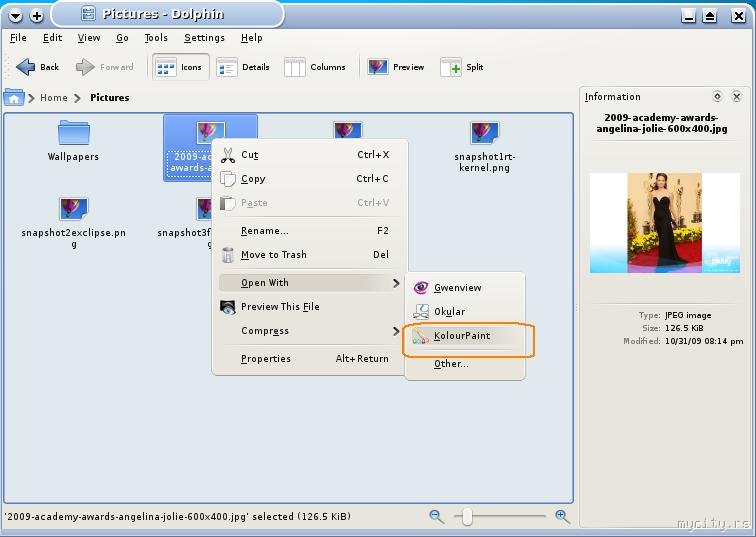Navigate to Home in breadcrumb
This screenshot has height=537, width=756.
(54, 97)
